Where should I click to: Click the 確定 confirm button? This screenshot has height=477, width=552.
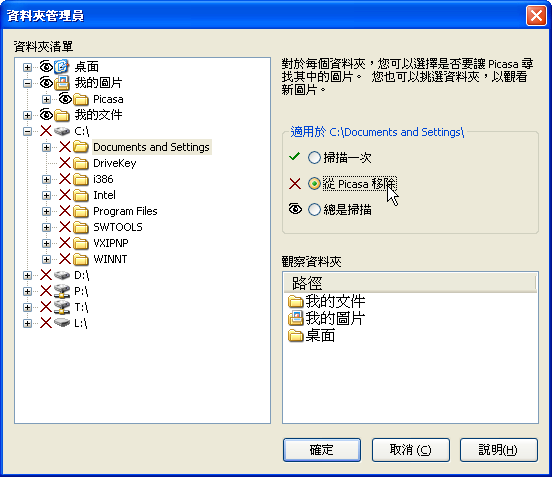click(x=322, y=450)
